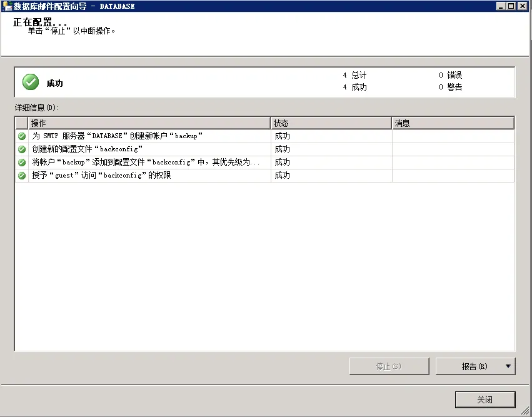
Task: Click the 单击"停止"以中断操作 instruction text
Action: [x=71, y=31]
